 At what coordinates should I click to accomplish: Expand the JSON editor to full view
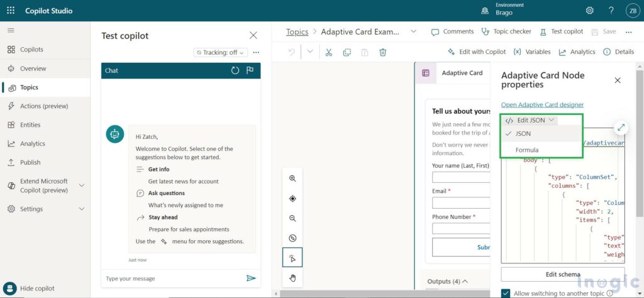(x=621, y=128)
